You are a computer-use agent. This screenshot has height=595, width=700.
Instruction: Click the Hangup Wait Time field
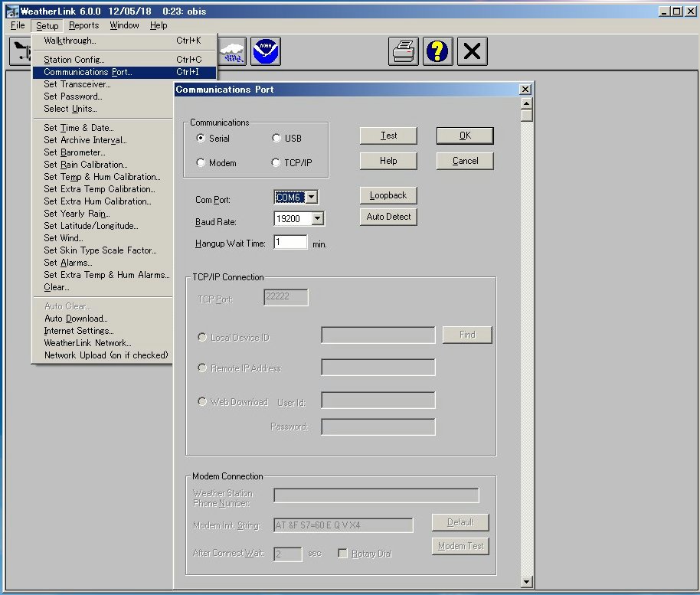click(x=290, y=243)
